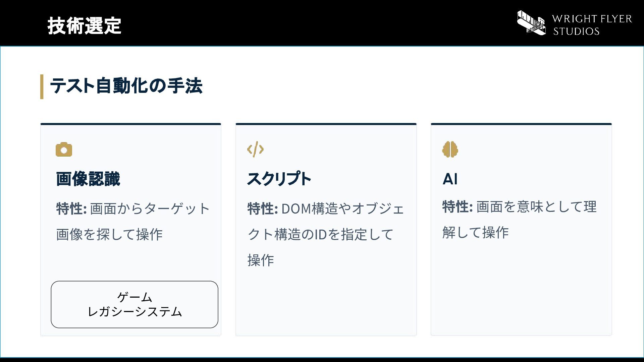Click the AI card 特性 description

click(x=519, y=219)
